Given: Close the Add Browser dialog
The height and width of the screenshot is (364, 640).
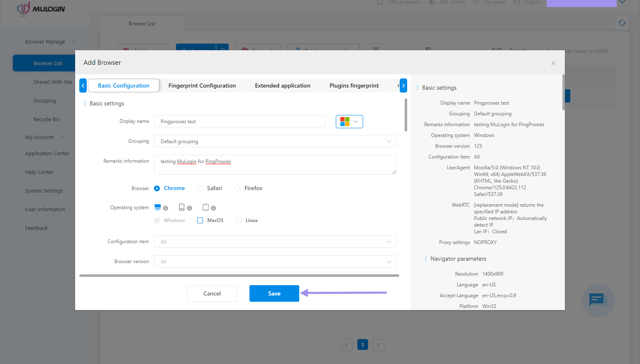Looking at the screenshot, I should pyautogui.click(x=553, y=63).
